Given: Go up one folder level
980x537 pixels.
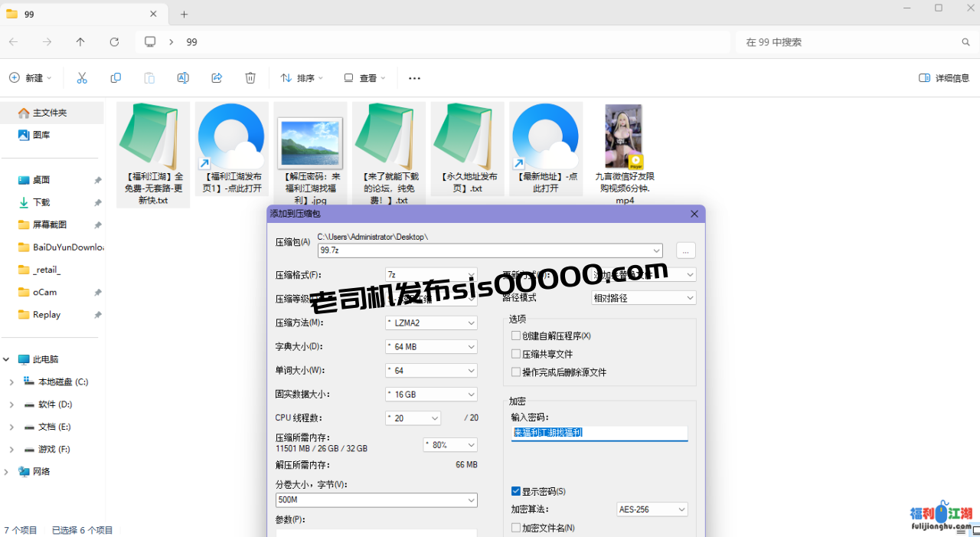Looking at the screenshot, I should pyautogui.click(x=80, y=42).
